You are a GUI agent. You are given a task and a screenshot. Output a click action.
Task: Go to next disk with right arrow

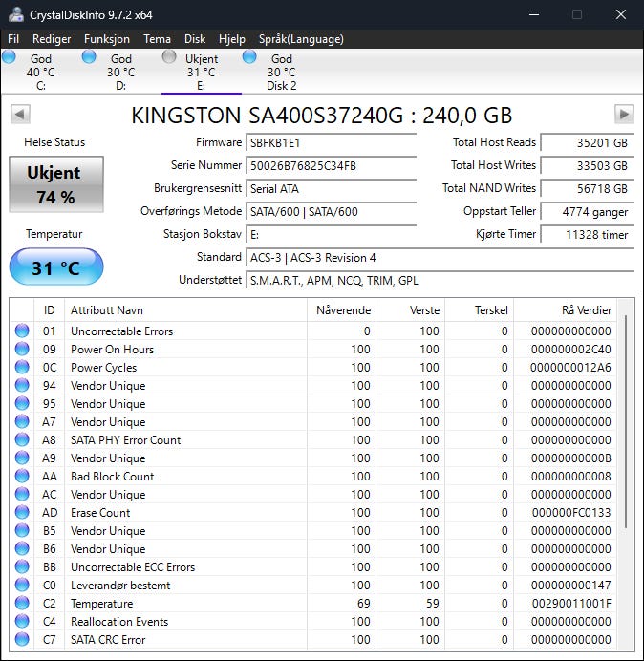[x=624, y=115]
